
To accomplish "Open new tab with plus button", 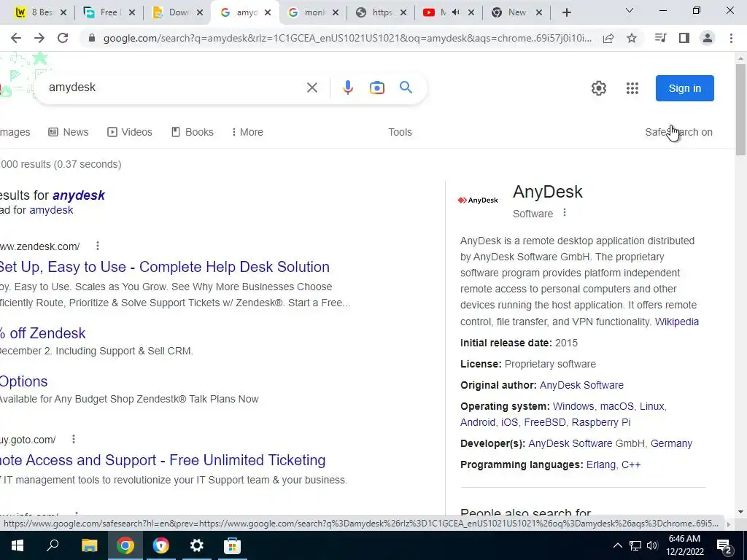I will [566, 13].
